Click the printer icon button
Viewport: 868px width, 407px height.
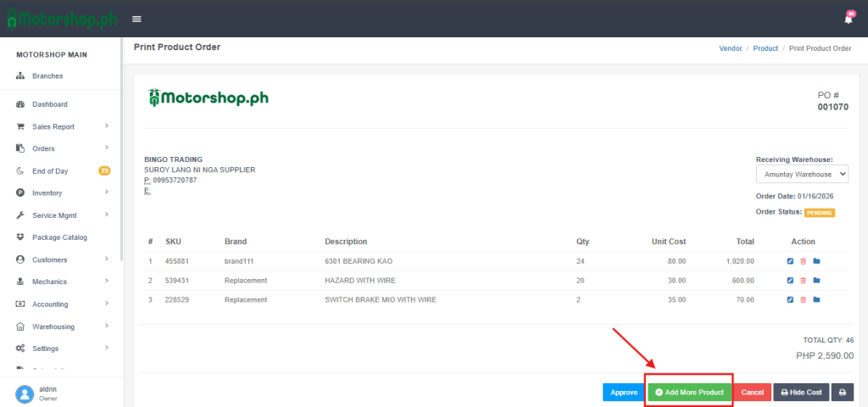point(842,393)
